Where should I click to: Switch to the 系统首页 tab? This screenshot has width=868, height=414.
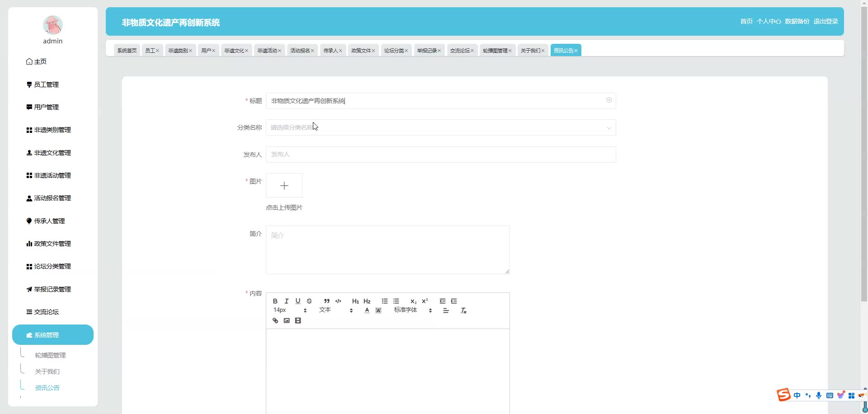click(x=127, y=51)
